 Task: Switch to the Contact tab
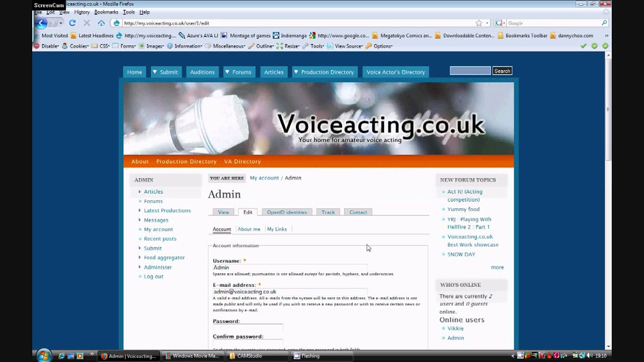(x=358, y=212)
